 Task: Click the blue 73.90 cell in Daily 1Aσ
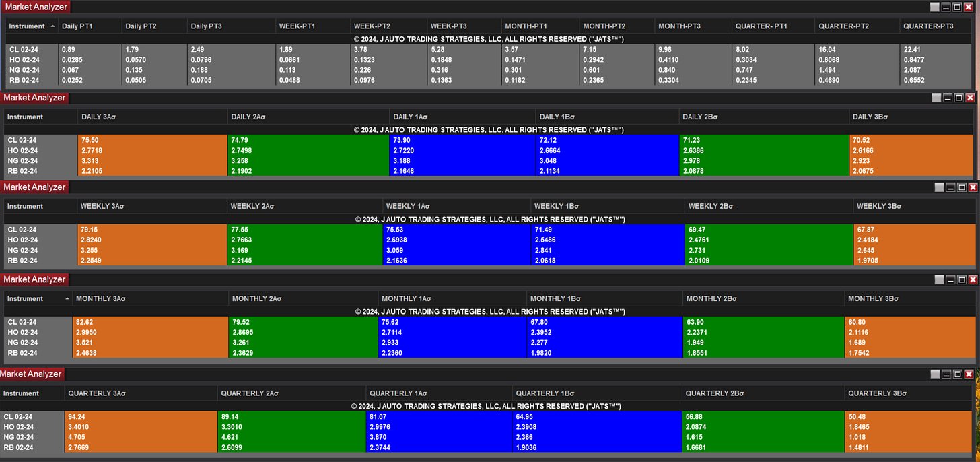point(463,140)
